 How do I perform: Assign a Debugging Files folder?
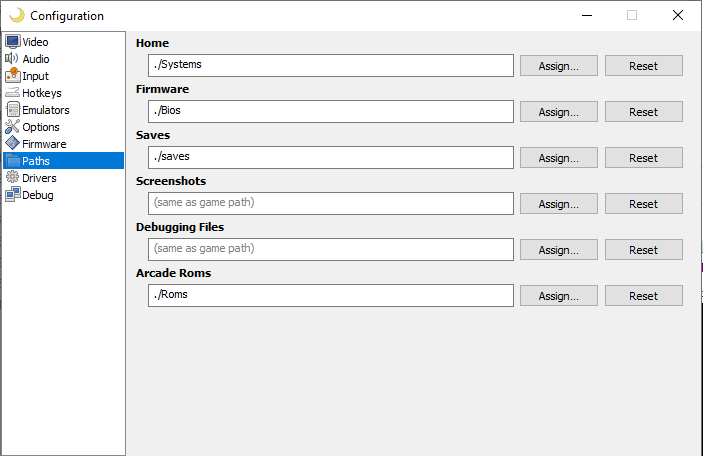(x=559, y=250)
